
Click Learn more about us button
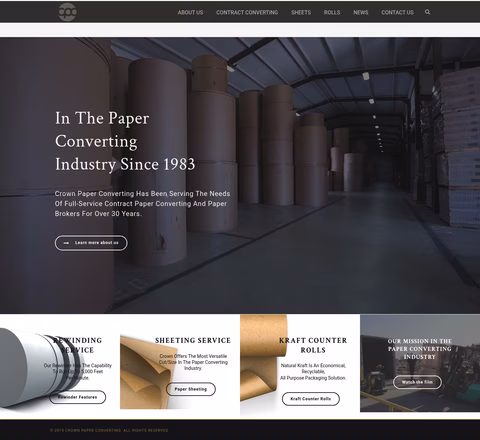pos(91,243)
